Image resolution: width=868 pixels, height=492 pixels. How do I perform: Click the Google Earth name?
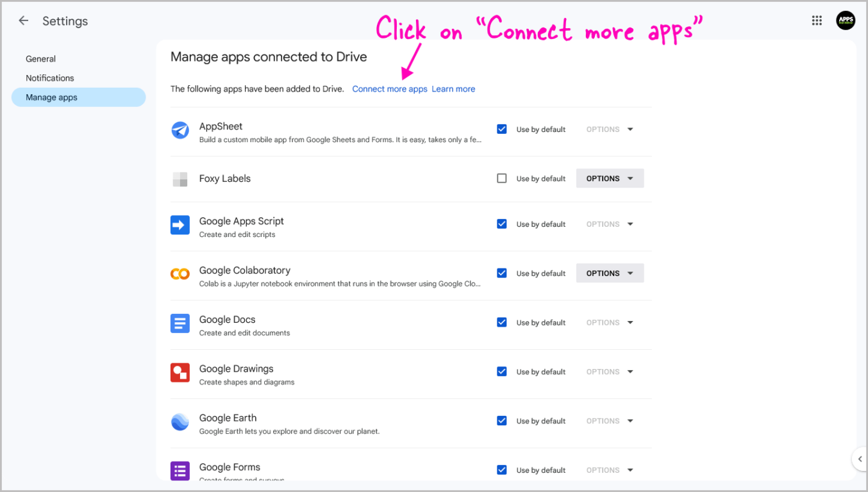point(228,418)
